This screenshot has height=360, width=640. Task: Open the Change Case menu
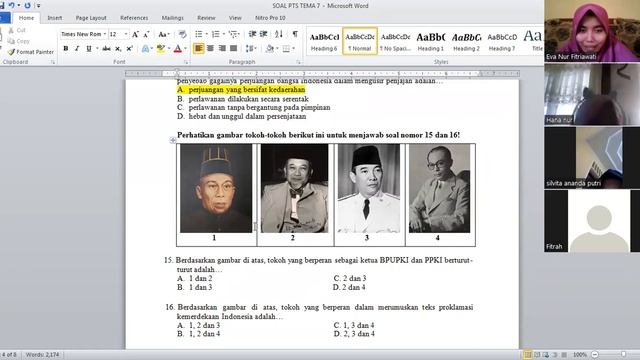tap(164, 34)
